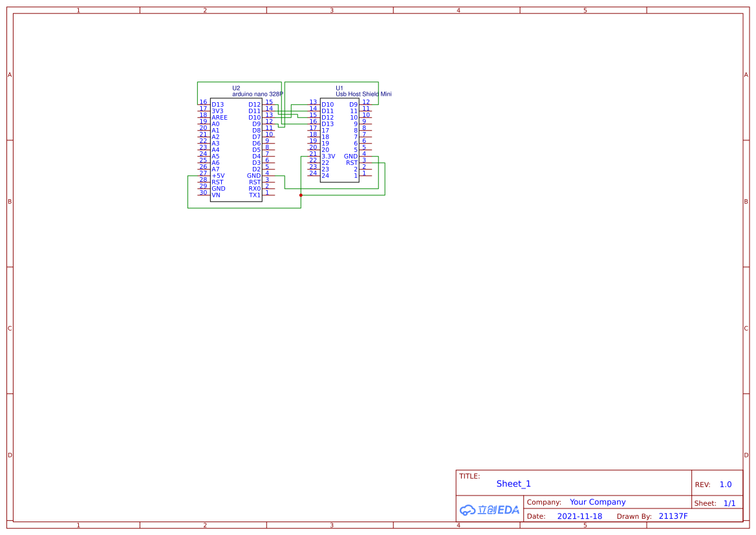
Task: Click the revision value '1.0'
Action: 726,485
